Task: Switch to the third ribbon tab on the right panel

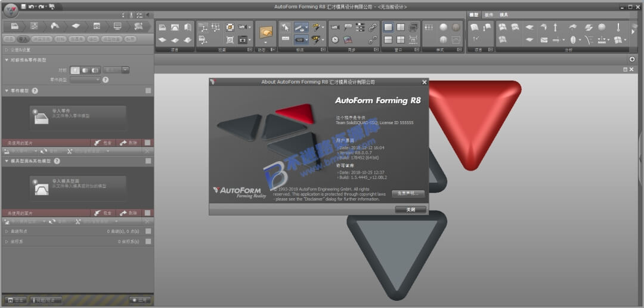Action: 503,15
